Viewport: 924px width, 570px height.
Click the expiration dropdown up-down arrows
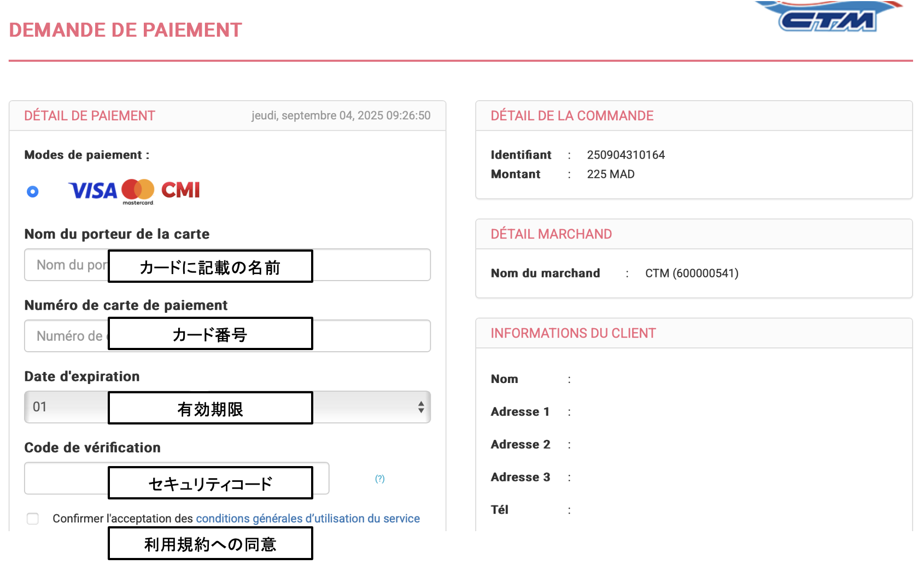tap(420, 407)
